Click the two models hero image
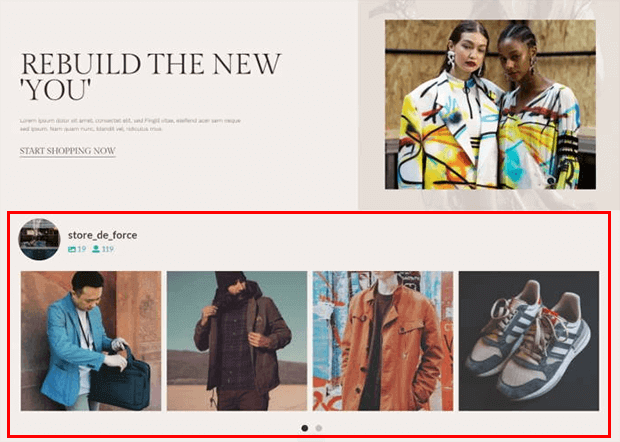620x442 pixels. pos(490,105)
